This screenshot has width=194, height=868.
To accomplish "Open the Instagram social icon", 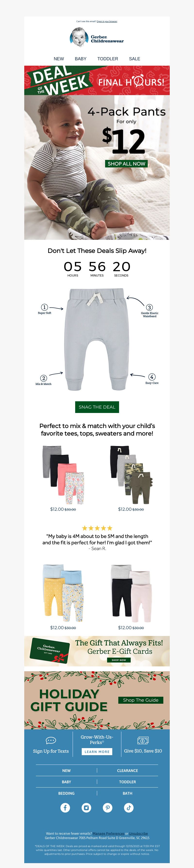I will (x=86, y=808).
